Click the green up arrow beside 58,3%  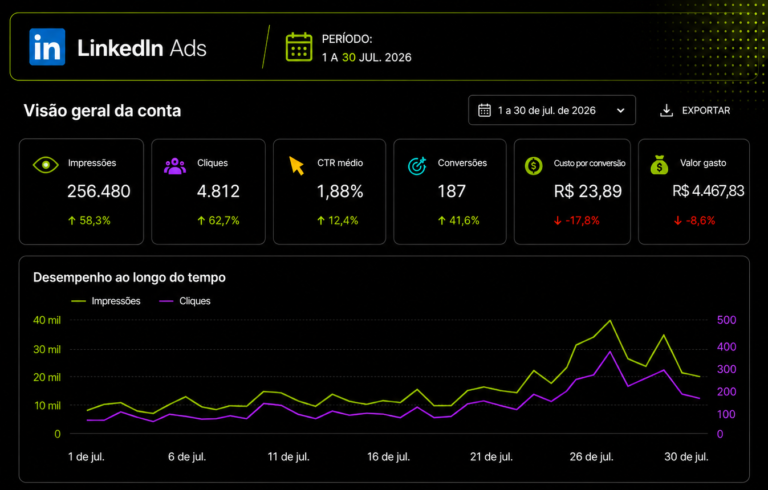click(x=72, y=220)
